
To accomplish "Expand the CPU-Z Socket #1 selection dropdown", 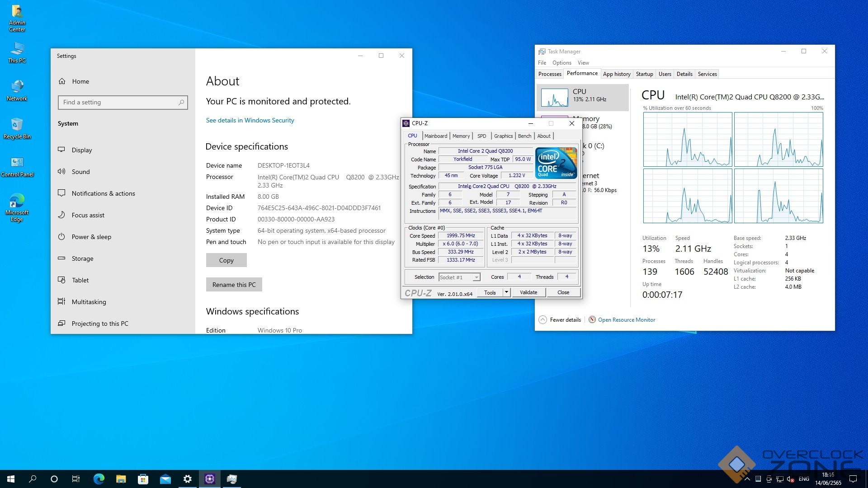I will (x=476, y=277).
